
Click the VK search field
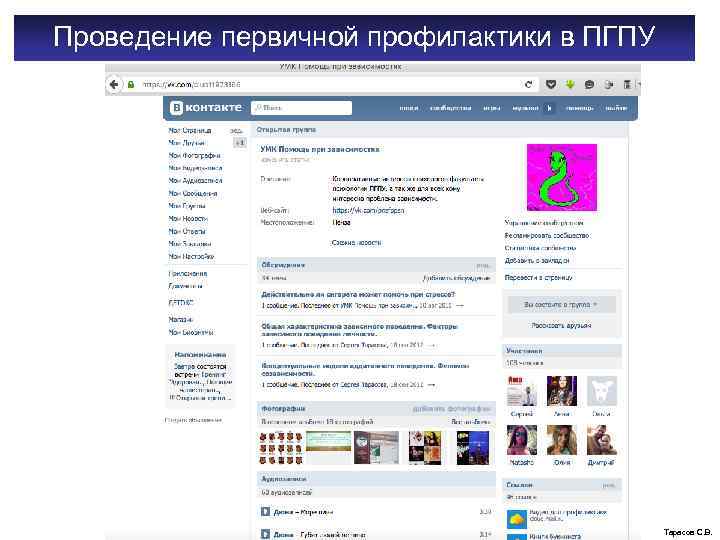pyautogui.click(x=302, y=108)
